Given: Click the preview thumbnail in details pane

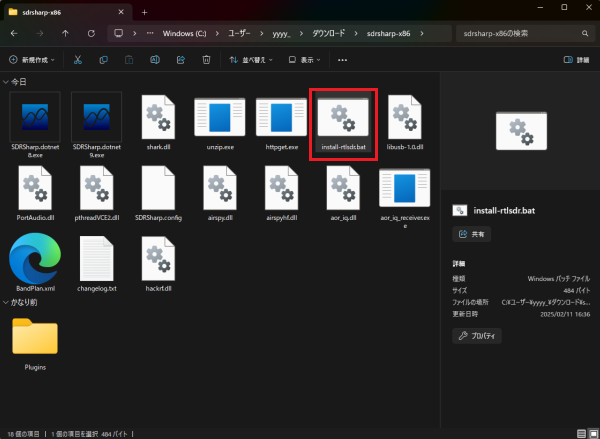Looking at the screenshot, I should [x=521, y=131].
